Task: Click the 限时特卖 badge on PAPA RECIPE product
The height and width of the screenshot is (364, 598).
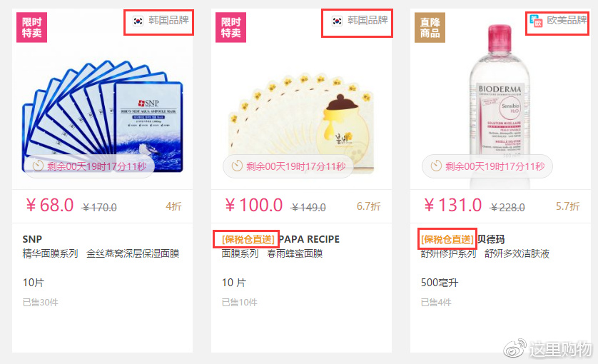Action: [230, 27]
